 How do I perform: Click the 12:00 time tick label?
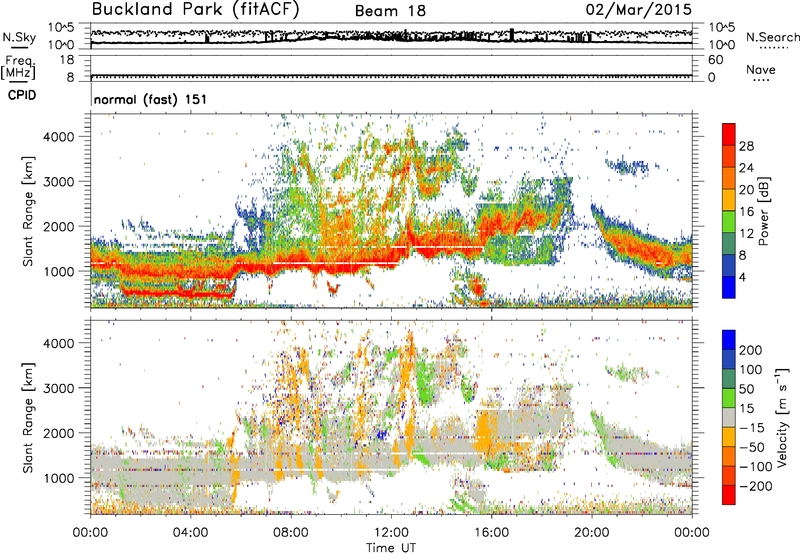click(391, 533)
